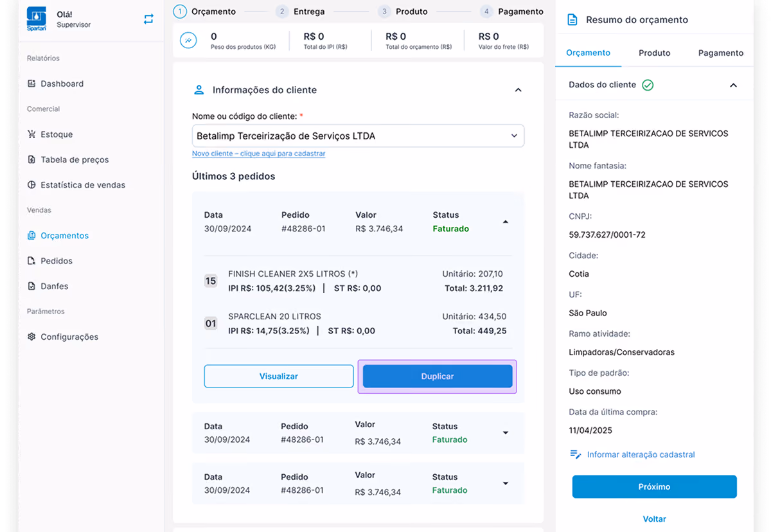771x532 pixels.
Task: Click Informar alteração cadastral link
Action: (x=641, y=454)
